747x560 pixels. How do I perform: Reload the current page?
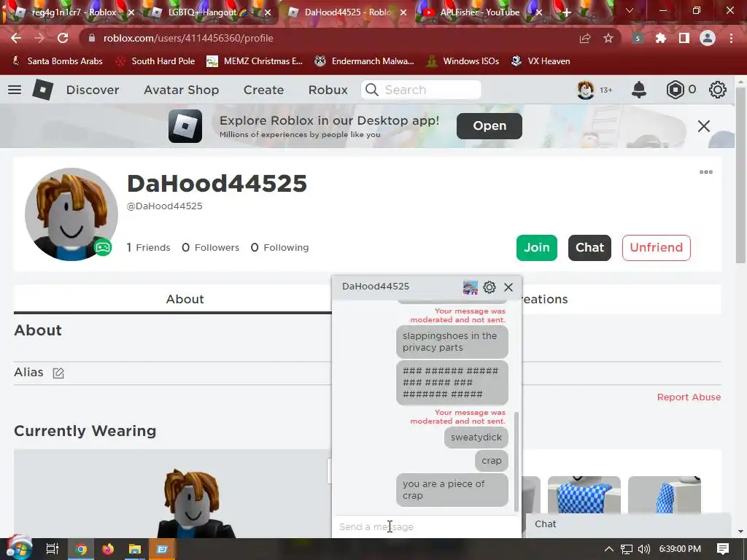point(63,38)
